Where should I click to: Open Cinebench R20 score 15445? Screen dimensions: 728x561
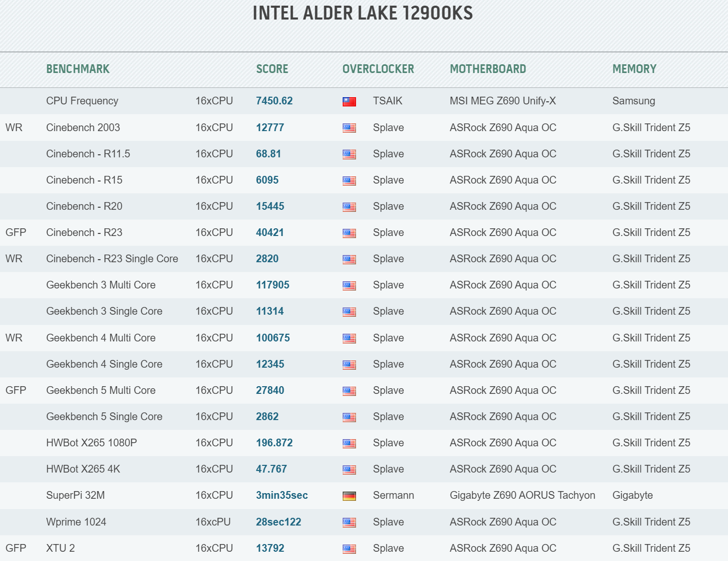(x=270, y=206)
